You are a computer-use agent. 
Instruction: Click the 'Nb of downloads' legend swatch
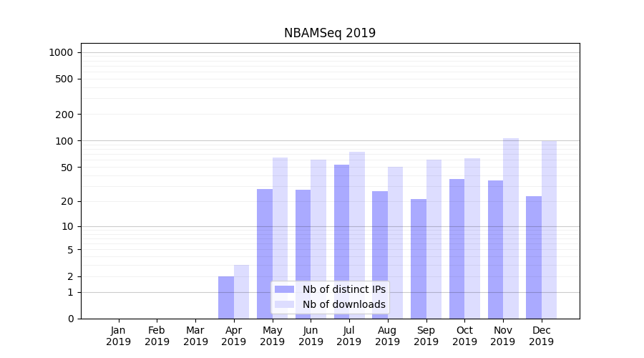[x=284, y=304]
